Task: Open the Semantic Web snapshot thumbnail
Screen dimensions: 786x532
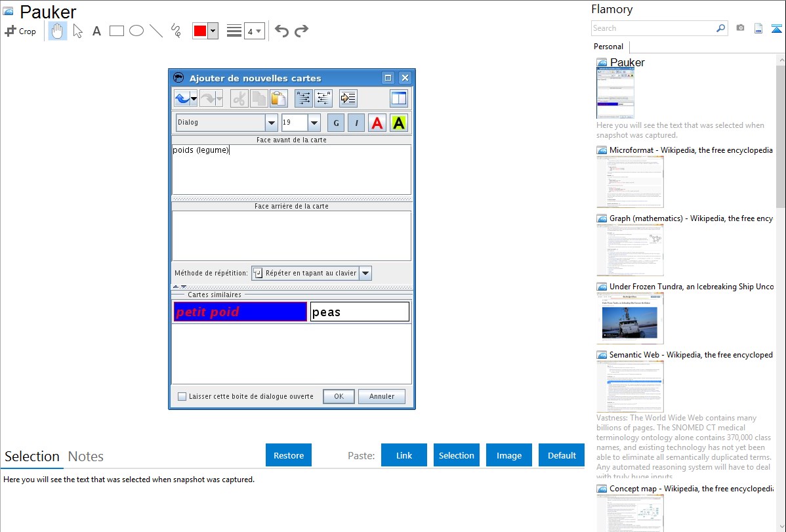Action: pos(630,386)
